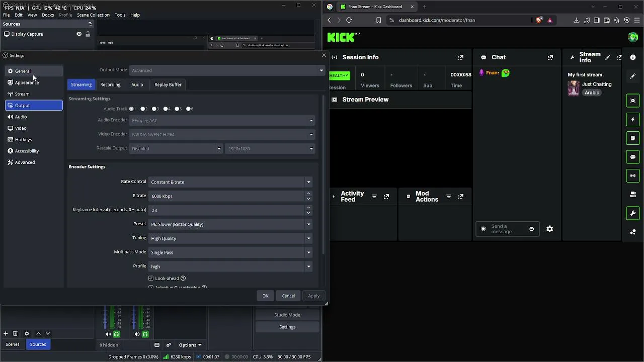644x362 pixels.
Task: Click the Kick sidebar wrench icon
Action: click(633, 213)
